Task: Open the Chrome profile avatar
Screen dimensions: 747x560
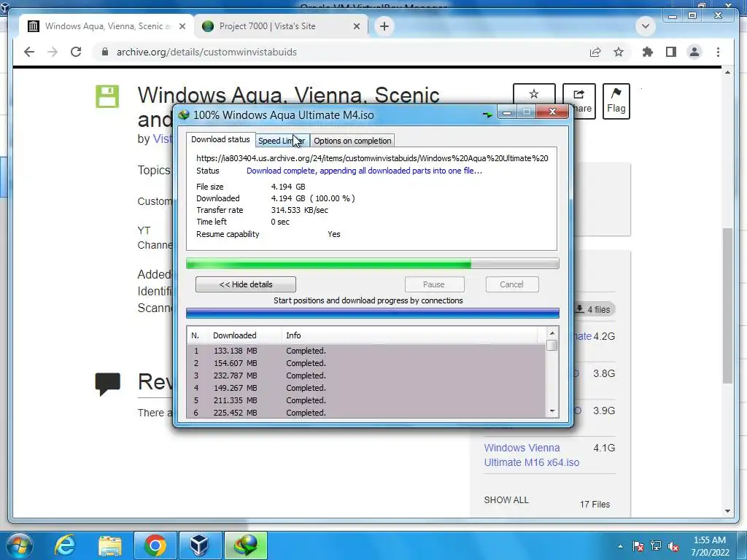Action: pos(694,52)
